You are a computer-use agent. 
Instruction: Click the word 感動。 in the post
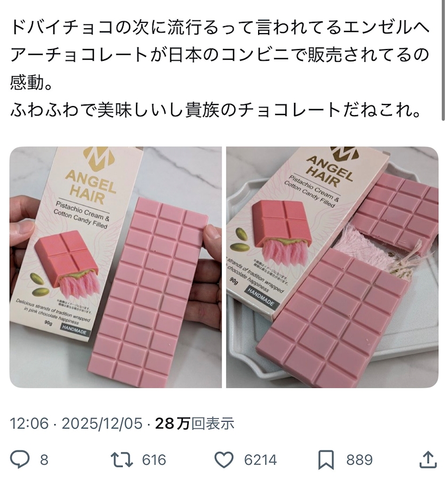pyautogui.click(x=31, y=83)
